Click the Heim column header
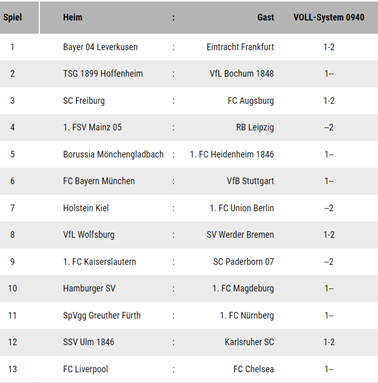 73,17
